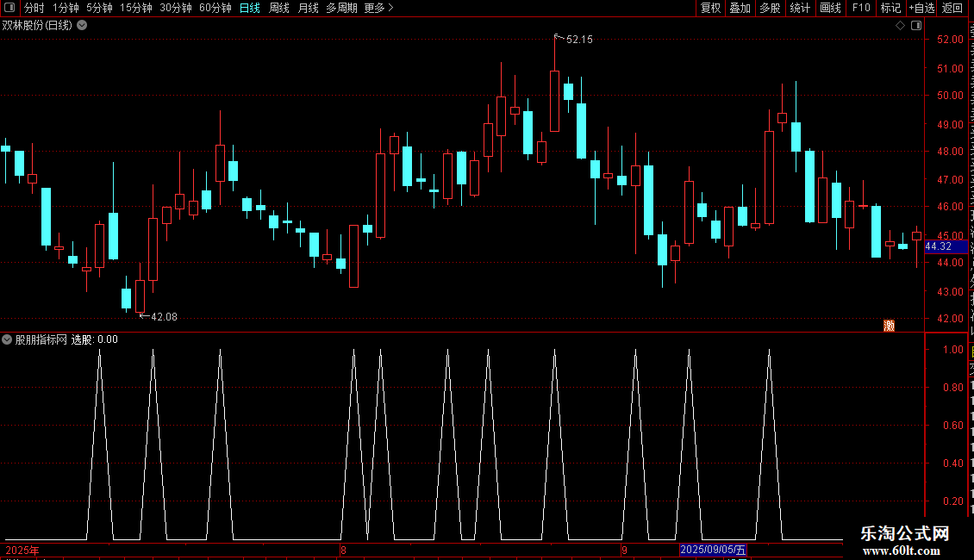Select the 5分钟 period
This screenshot has width=974, height=560.
pyautogui.click(x=99, y=8)
